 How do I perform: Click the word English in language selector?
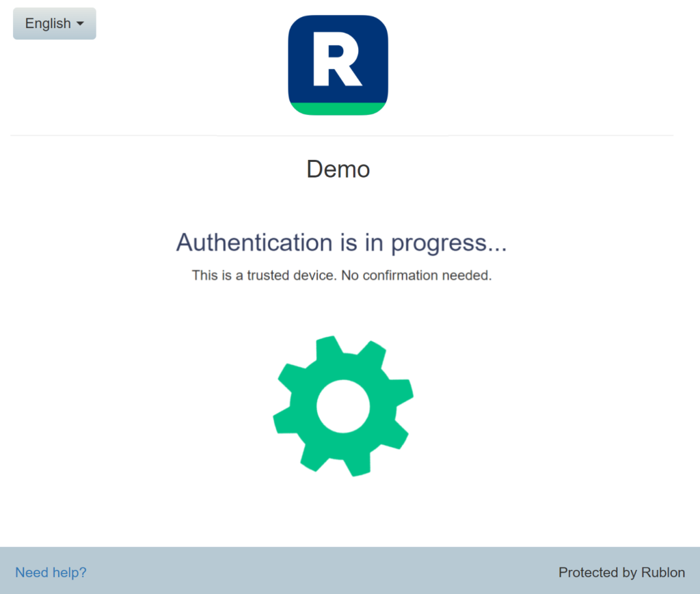[47, 23]
